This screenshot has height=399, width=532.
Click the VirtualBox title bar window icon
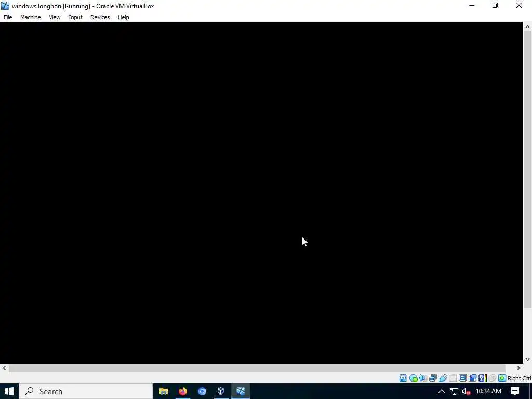pos(5,6)
